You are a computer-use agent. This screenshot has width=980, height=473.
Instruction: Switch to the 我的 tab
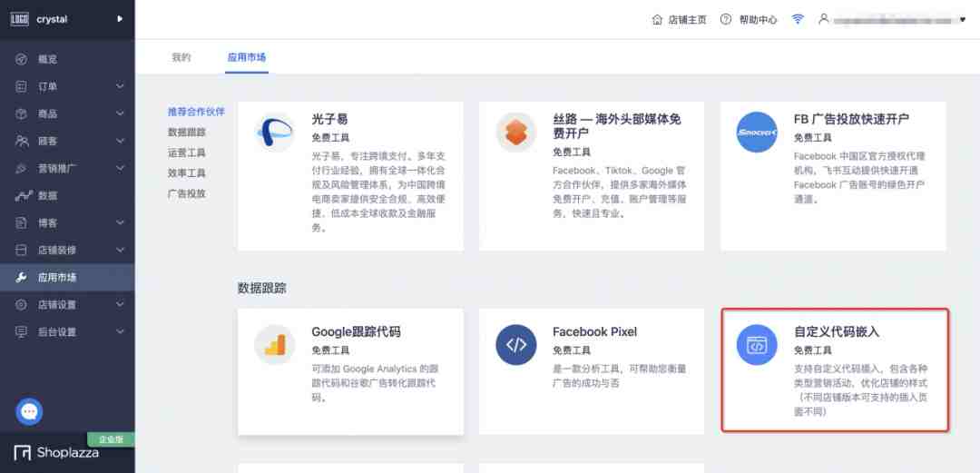tap(181, 57)
